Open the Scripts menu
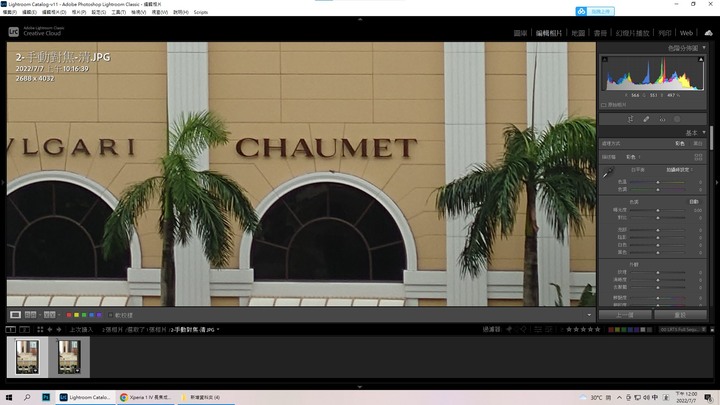This screenshot has width=720, height=405. click(x=201, y=12)
